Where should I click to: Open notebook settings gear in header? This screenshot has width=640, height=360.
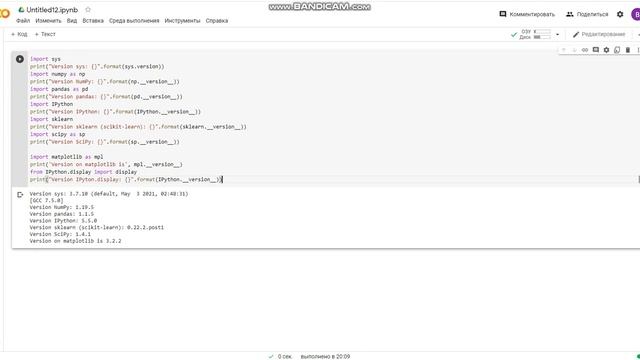pos(620,14)
